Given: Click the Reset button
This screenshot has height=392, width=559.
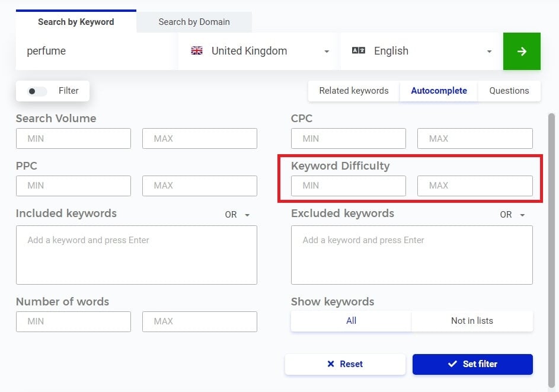Looking at the screenshot, I should [345, 364].
